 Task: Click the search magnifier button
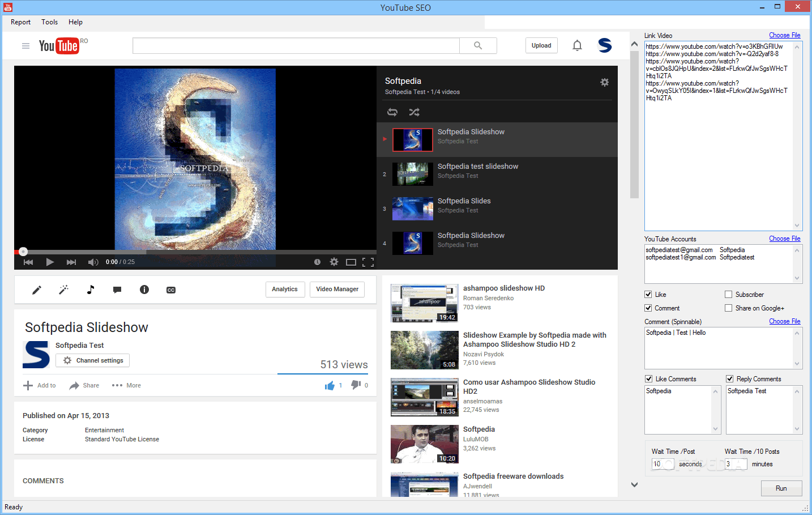point(478,46)
